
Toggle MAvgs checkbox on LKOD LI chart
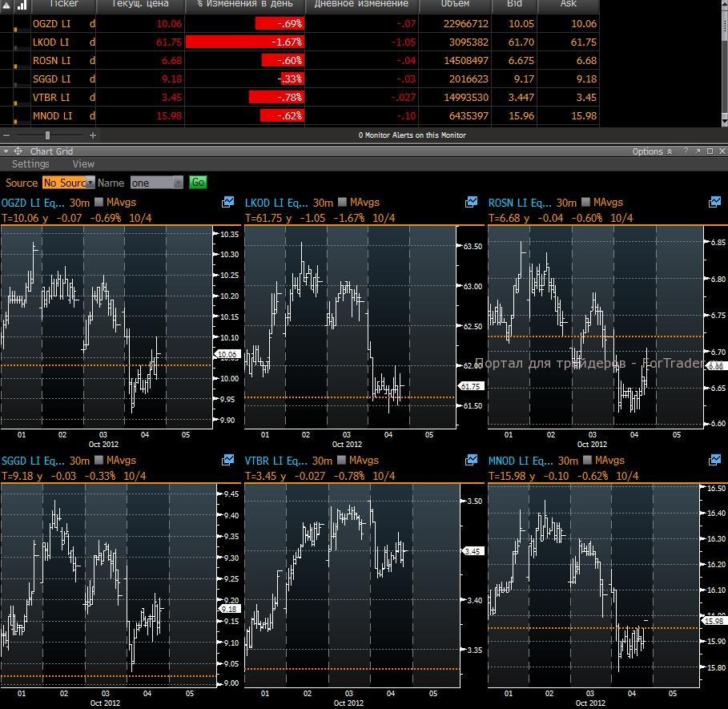[342, 202]
